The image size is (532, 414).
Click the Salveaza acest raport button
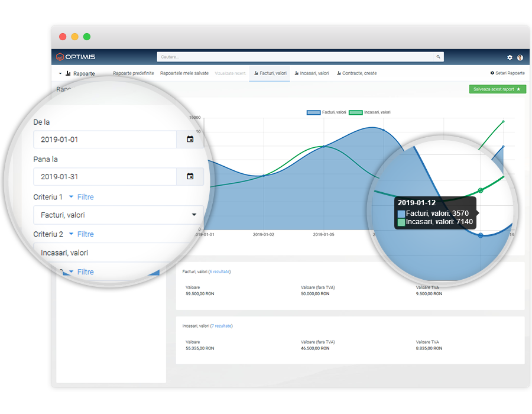tap(497, 89)
